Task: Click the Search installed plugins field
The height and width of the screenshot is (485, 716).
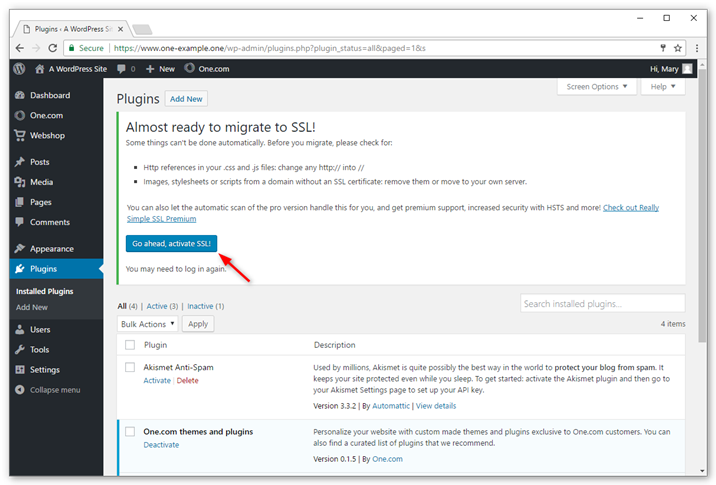Action: click(602, 304)
